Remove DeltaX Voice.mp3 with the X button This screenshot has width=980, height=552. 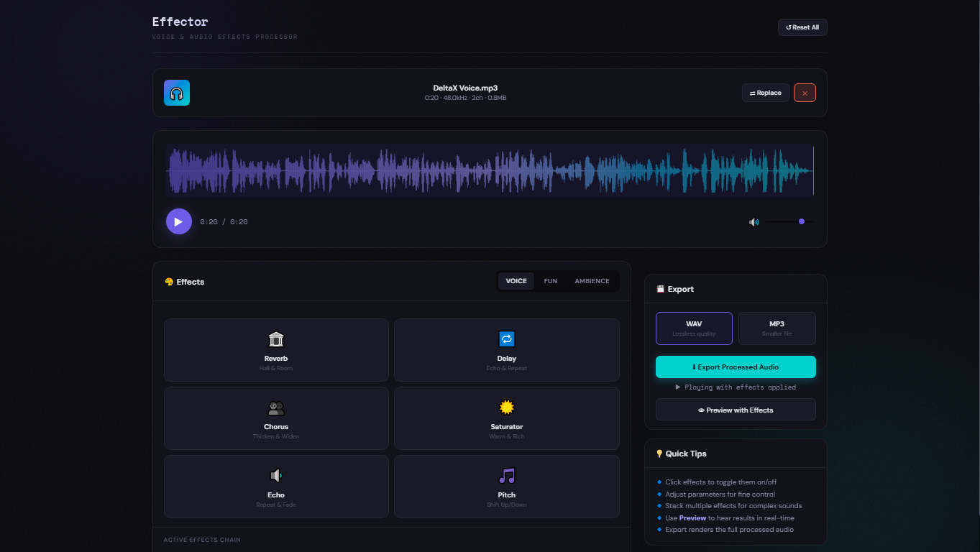coord(805,92)
